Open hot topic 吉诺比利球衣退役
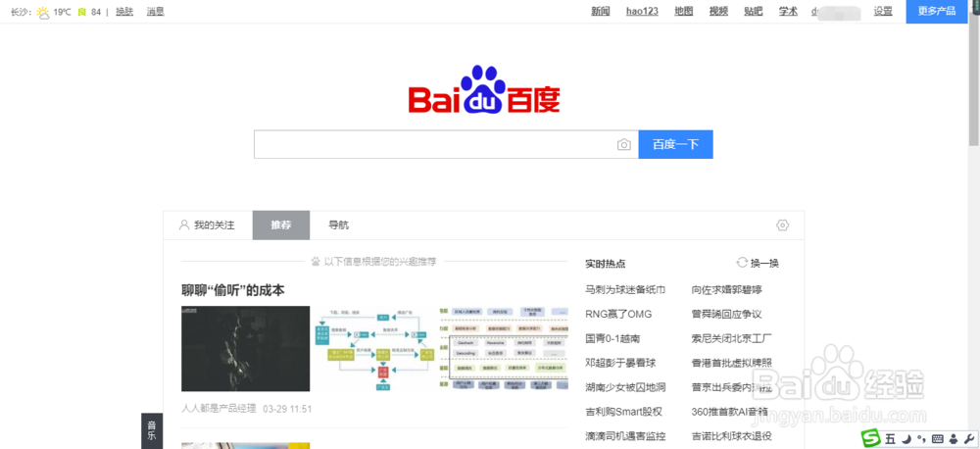This screenshot has height=449, width=980. pyautogui.click(x=732, y=436)
